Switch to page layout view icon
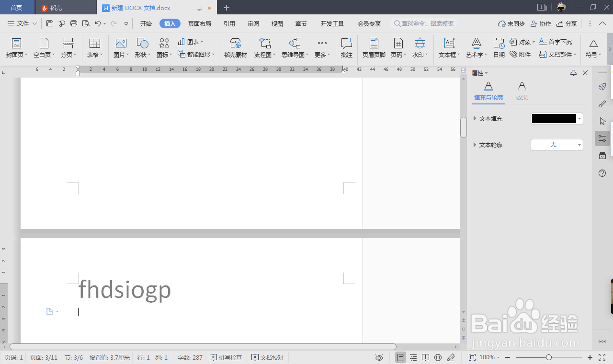613x364 pixels. point(401,357)
